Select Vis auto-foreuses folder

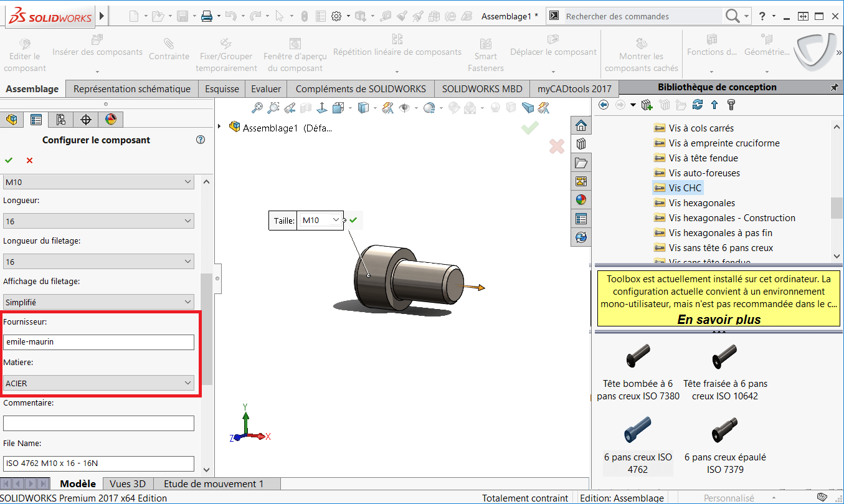697,173
